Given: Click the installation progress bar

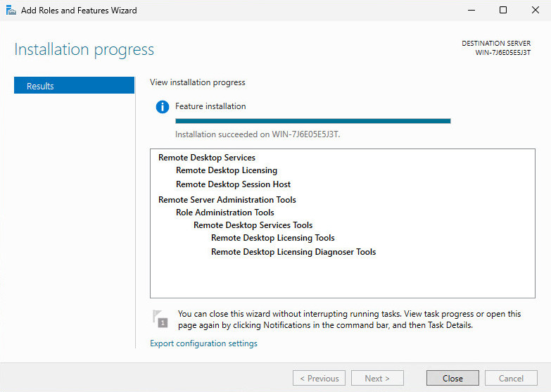Looking at the screenshot, I should pos(312,121).
